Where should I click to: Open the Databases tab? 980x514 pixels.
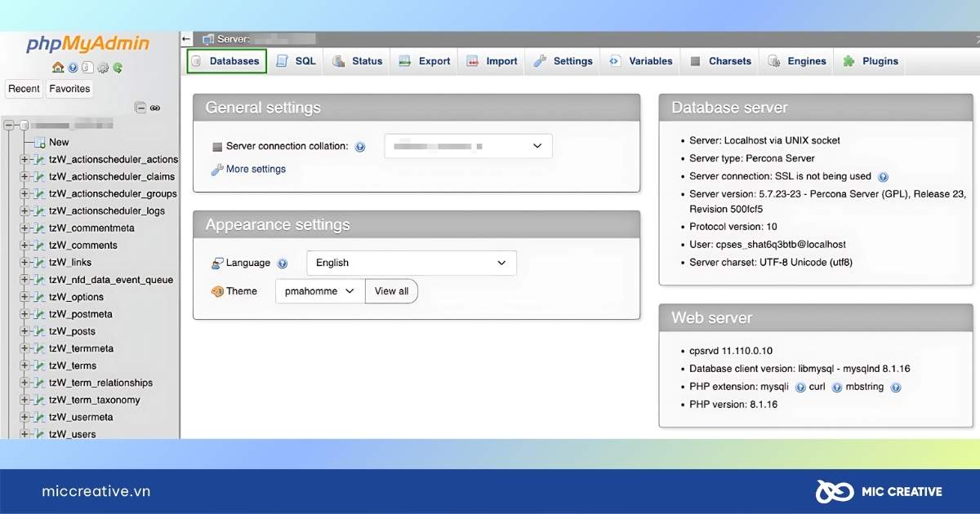pos(227,61)
